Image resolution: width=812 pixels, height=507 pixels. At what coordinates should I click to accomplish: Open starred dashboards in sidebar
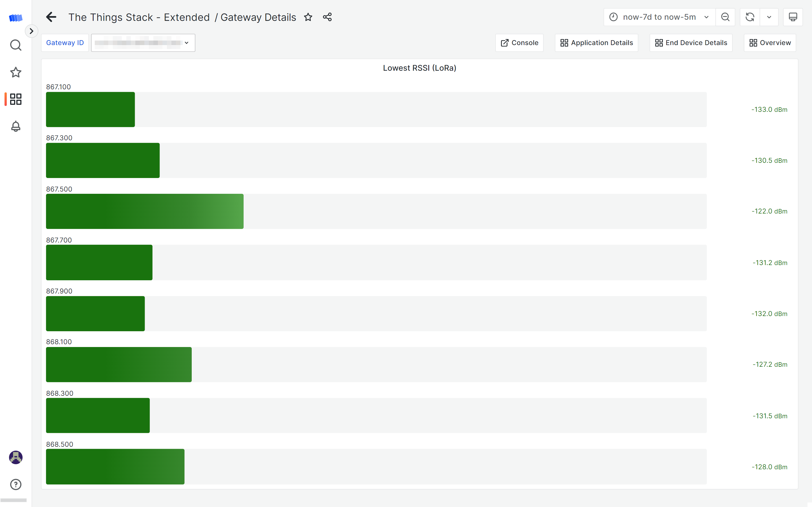point(16,72)
